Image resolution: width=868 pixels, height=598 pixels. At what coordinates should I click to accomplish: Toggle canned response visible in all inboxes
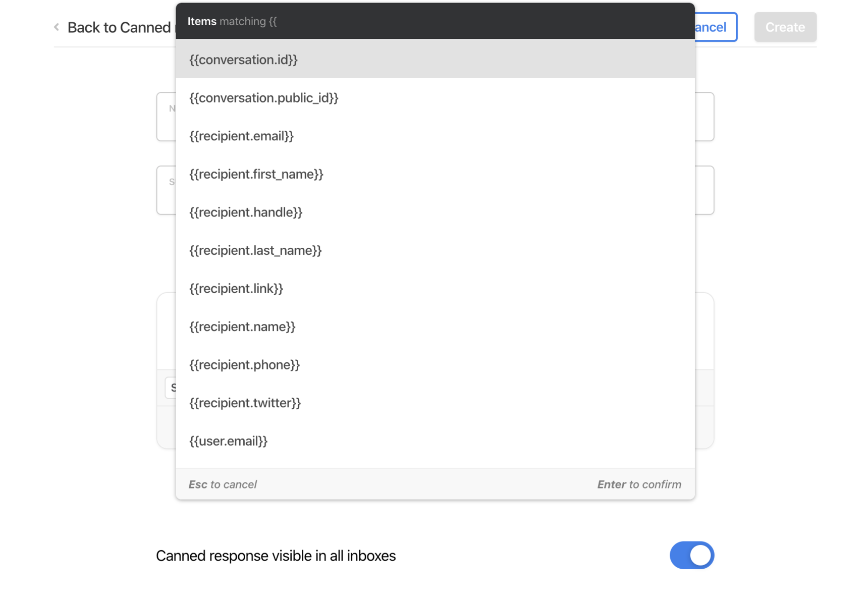pos(691,555)
